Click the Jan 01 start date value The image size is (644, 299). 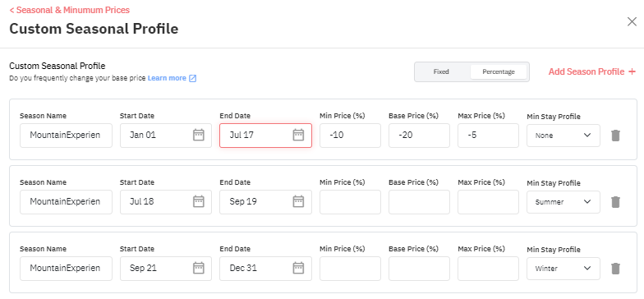(143, 135)
